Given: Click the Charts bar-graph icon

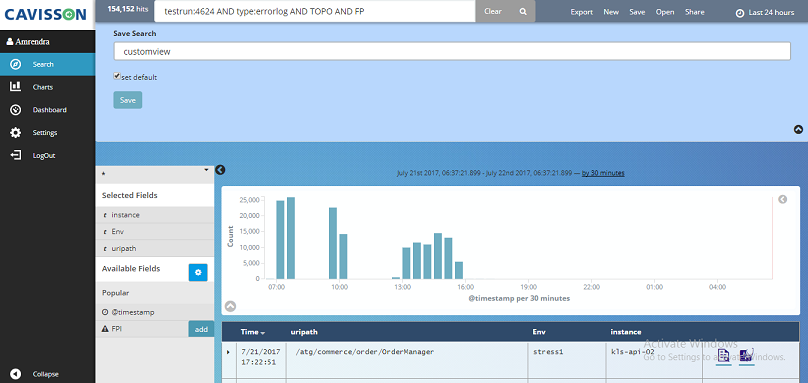Looking at the screenshot, I should coord(15,87).
